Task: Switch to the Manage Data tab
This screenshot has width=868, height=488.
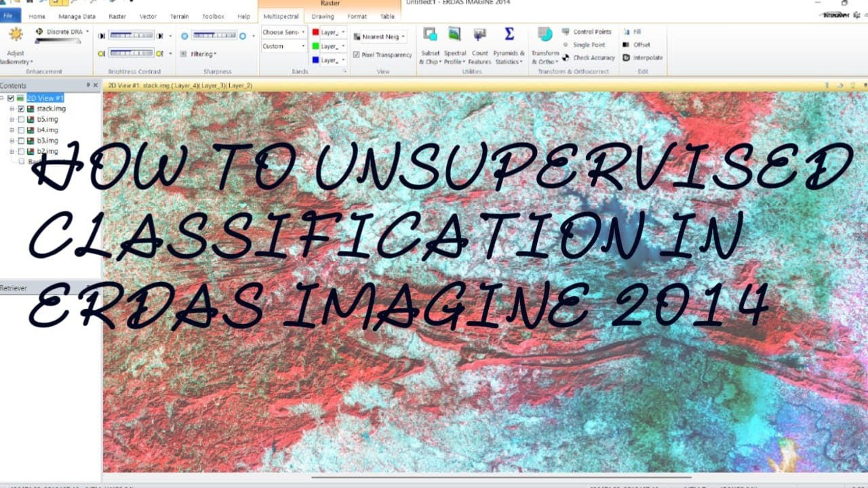Action: coord(77,16)
